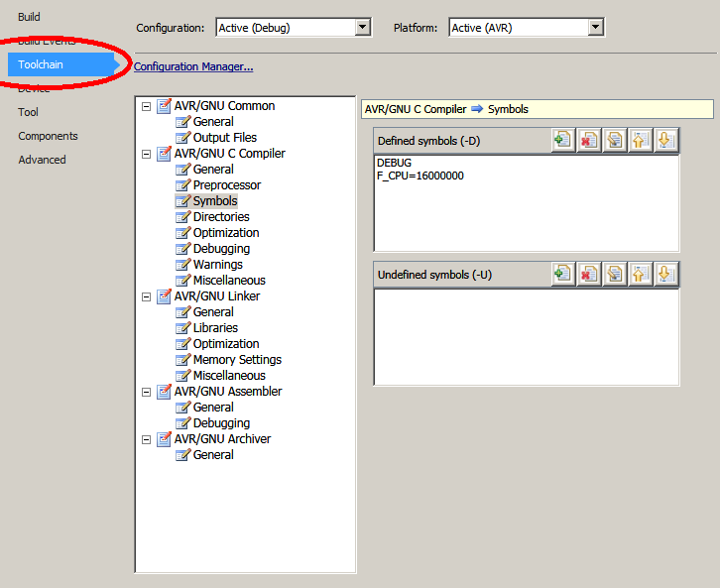Edit item in Defined symbols toolbar
The image size is (720, 588).
click(x=615, y=140)
